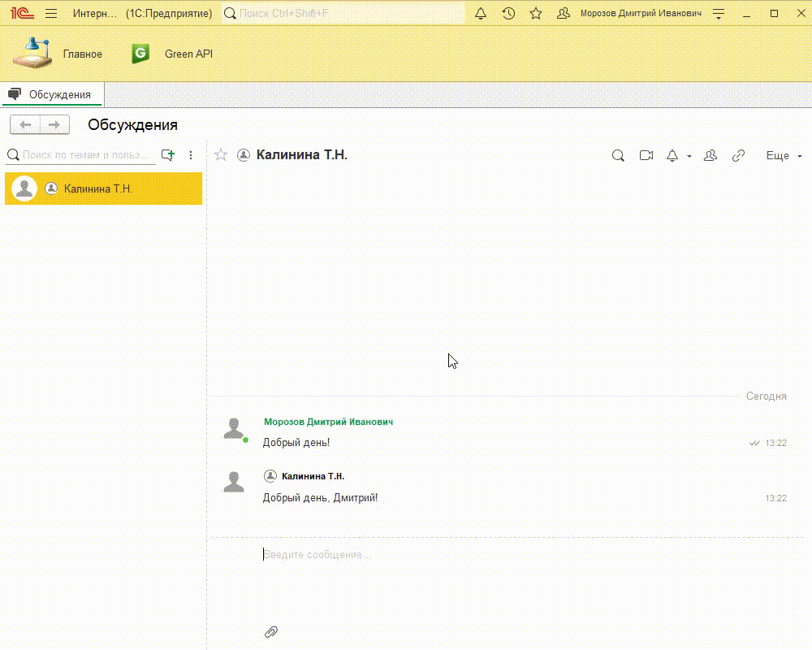Open the history clock icon in title bar
The height and width of the screenshot is (650, 812).
[508, 14]
